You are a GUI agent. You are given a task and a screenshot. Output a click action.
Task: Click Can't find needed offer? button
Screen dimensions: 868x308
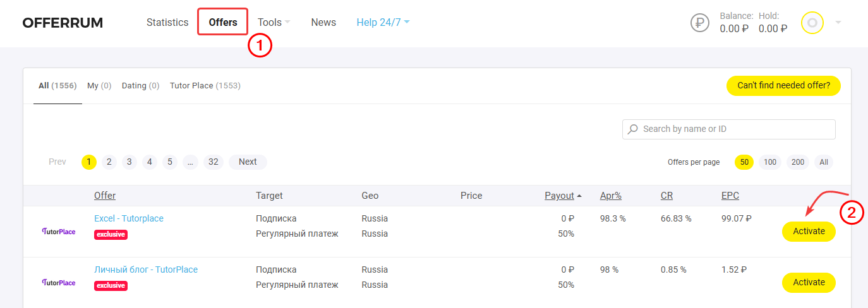click(x=784, y=85)
